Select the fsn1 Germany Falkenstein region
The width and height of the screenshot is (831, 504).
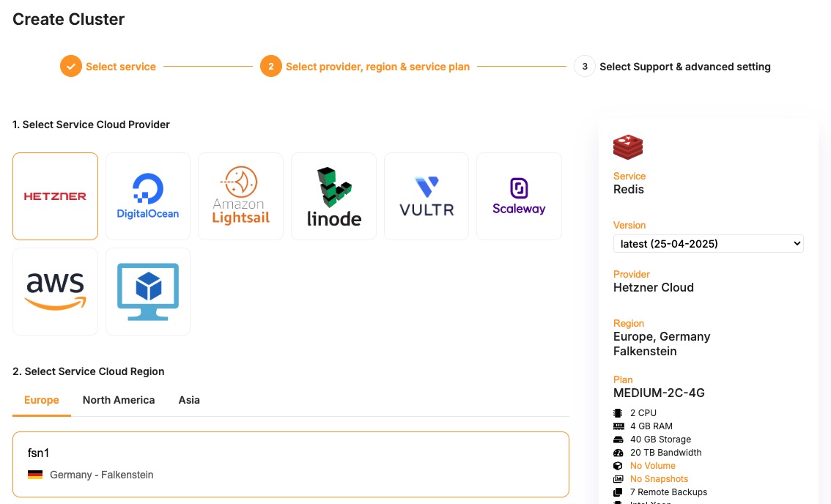(x=290, y=464)
